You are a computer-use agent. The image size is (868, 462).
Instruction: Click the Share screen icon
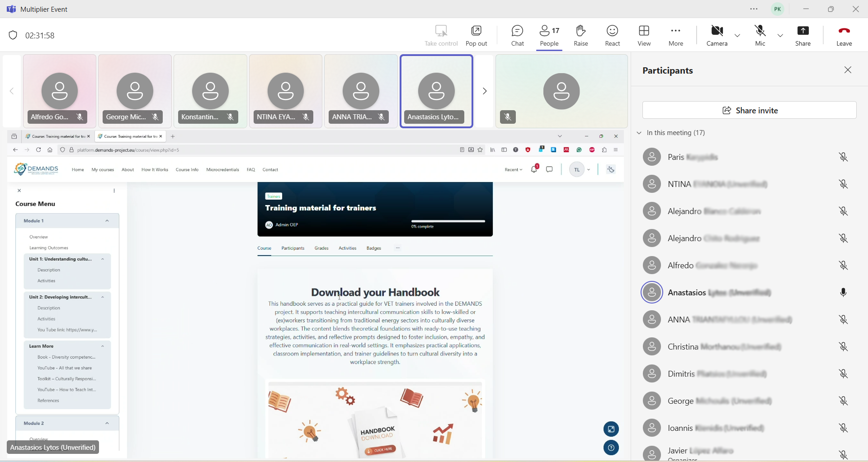pos(803,36)
